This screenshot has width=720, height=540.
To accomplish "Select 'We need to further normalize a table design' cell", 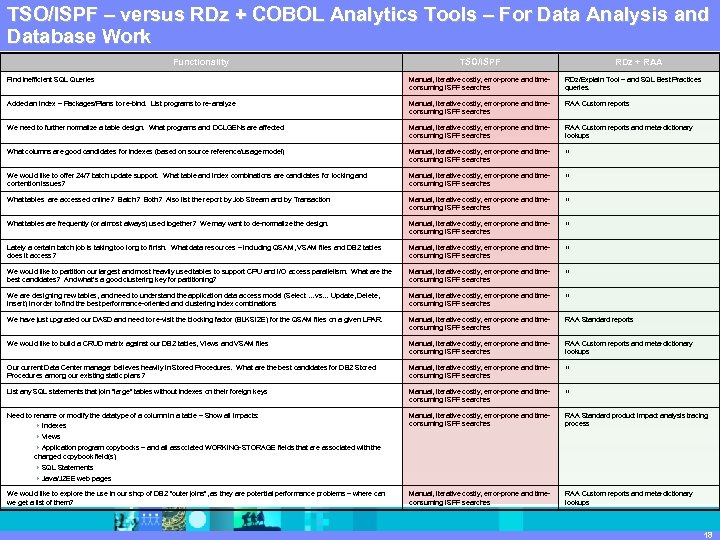I will [201, 131].
